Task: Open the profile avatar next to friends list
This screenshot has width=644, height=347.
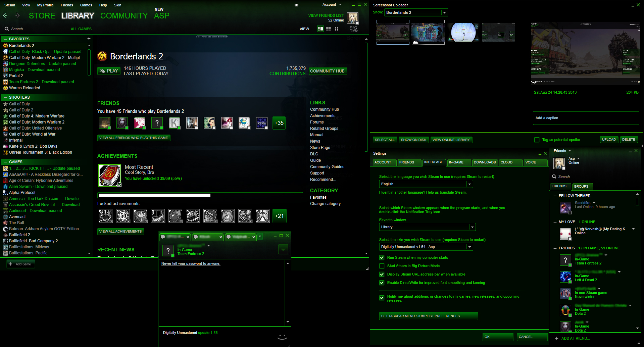Action: tap(352, 18)
